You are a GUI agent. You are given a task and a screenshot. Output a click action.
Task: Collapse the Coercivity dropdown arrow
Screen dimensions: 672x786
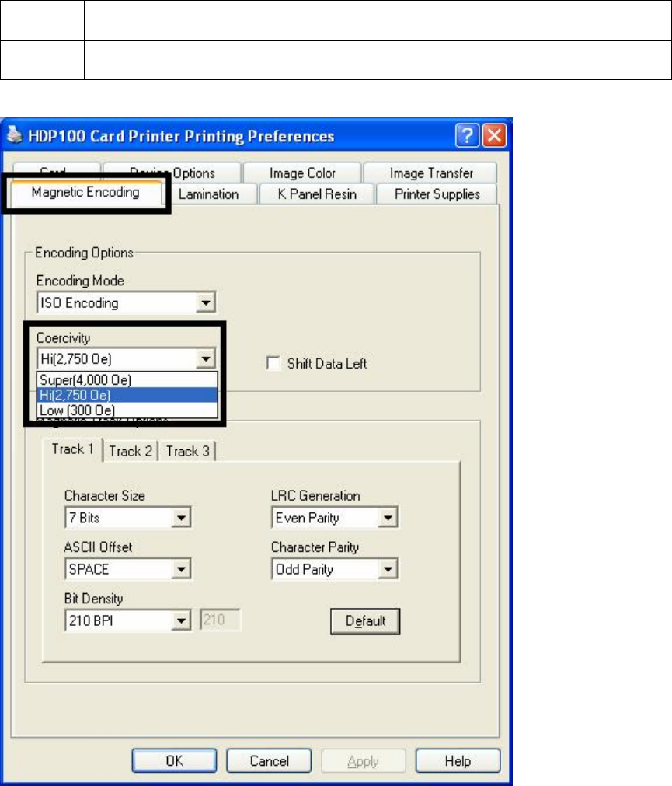click(x=205, y=359)
